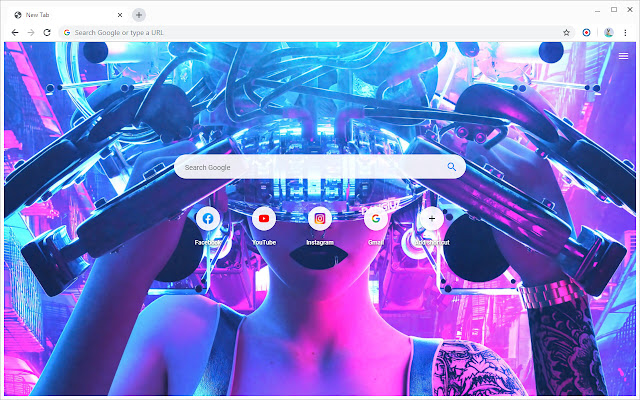The height and width of the screenshot is (400, 640).
Task: Open the YouTube shortcut
Action: click(264, 219)
